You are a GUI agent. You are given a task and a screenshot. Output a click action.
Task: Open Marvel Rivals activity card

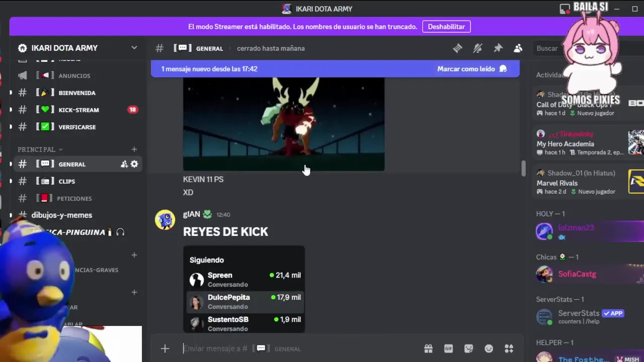(x=589, y=182)
